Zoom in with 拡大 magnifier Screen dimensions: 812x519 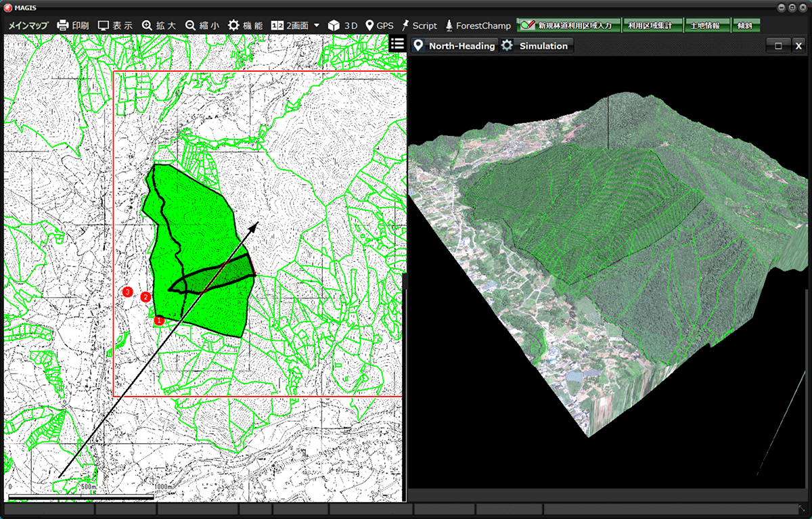158,25
